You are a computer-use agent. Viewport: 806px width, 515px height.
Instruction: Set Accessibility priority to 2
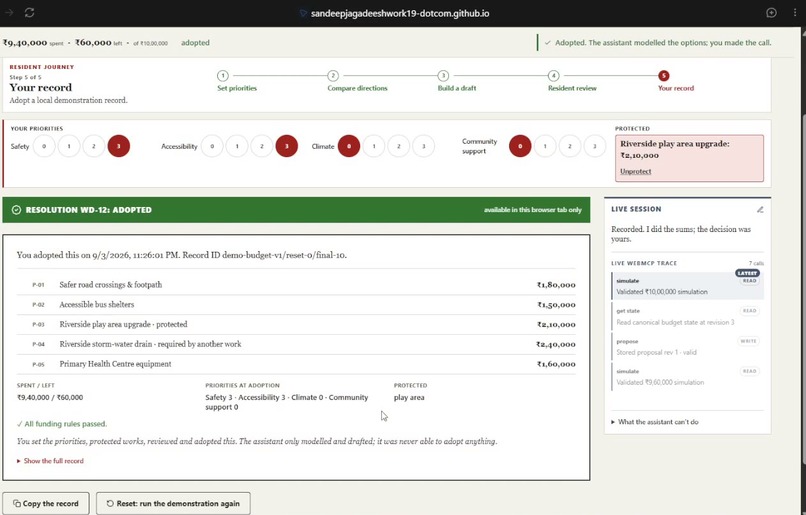pyautogui.click(x=262, y=146)
